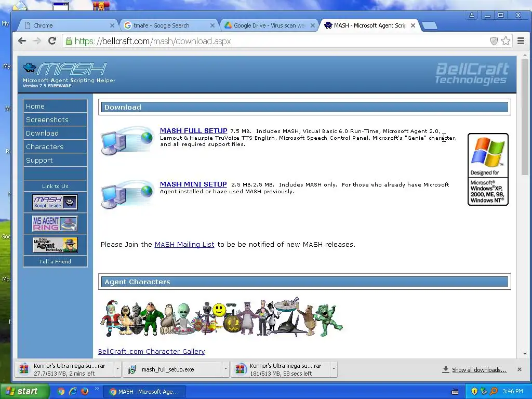Click the security shield tray icon

point(474,391)
